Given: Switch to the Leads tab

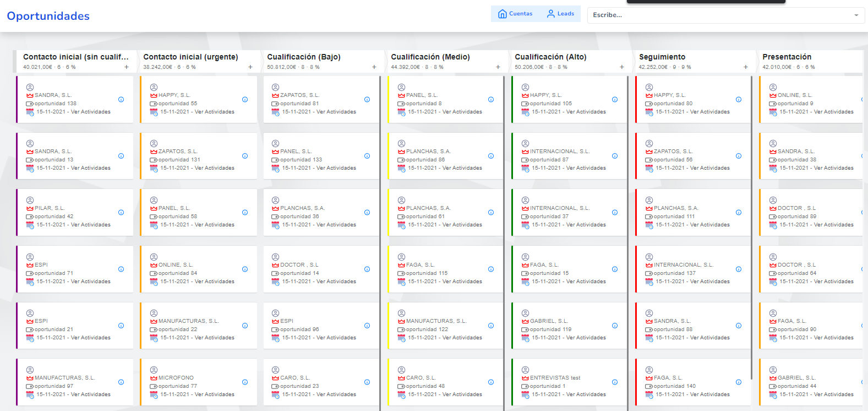Looking at the screenshot, I should (x=560, y=14).
